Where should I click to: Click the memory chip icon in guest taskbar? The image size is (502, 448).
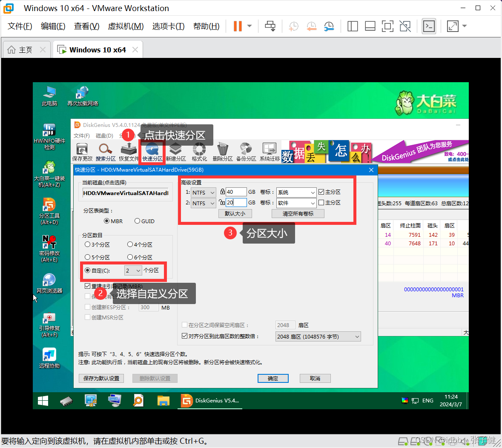[66, 401]
